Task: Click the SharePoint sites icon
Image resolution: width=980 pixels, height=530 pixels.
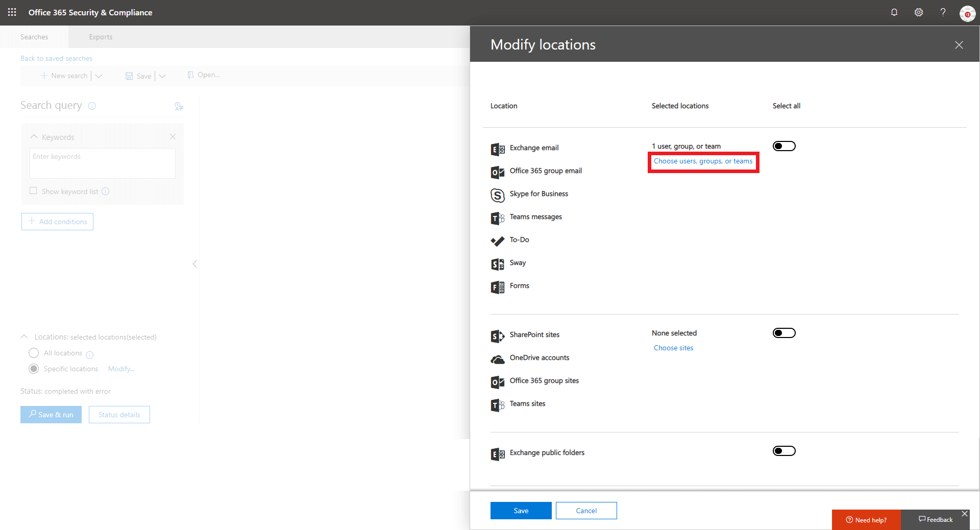Action: tap(498, 336)
